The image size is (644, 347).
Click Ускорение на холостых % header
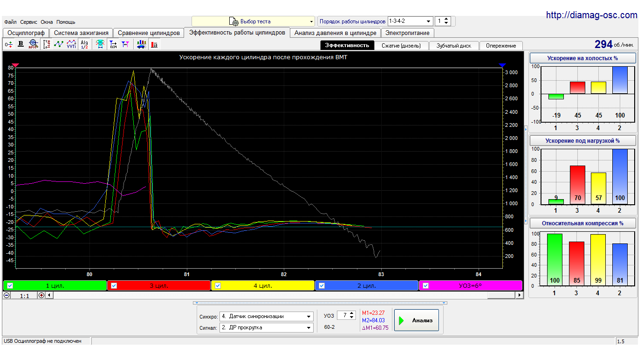tap(582, 58)
